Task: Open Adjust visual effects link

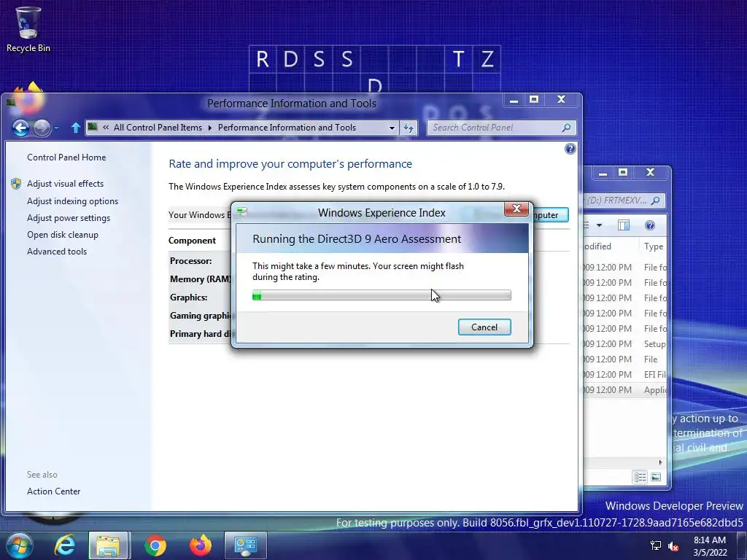Action: [65, 183]
